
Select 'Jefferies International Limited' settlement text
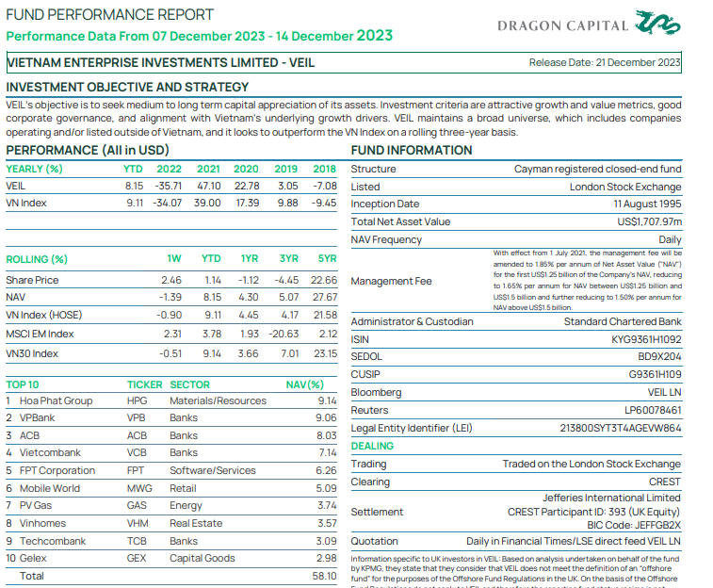click(x=611, y=498)
